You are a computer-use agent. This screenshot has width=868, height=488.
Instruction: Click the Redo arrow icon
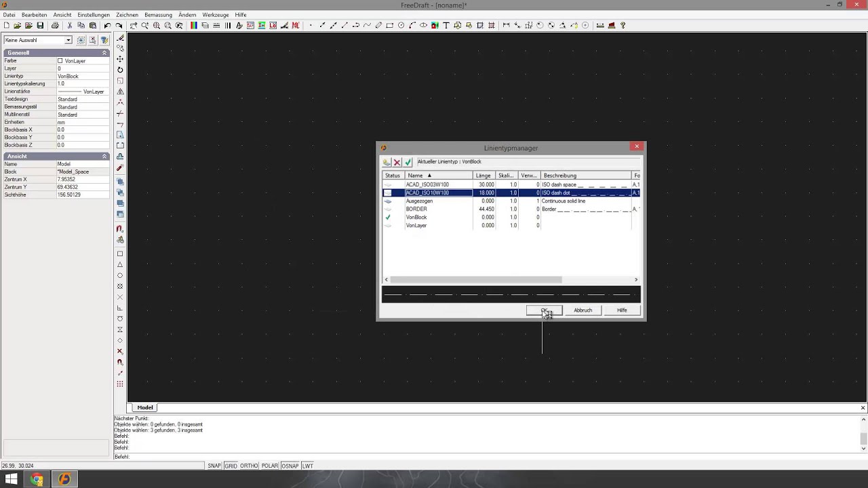click(x=119, y=26)
